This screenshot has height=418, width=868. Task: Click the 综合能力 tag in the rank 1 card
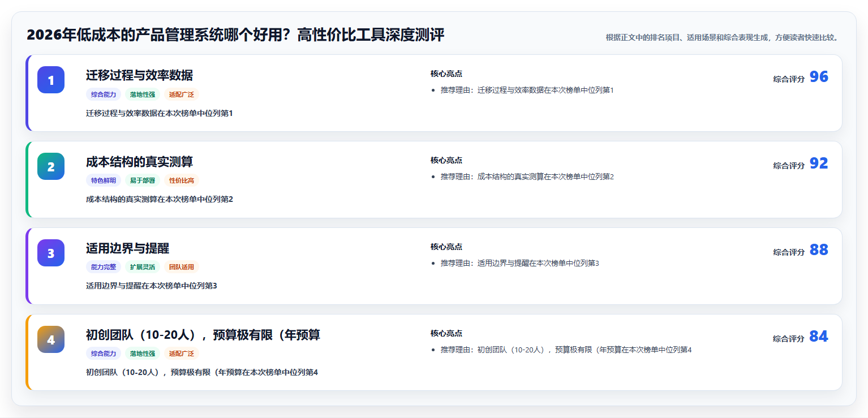point(104,94)
